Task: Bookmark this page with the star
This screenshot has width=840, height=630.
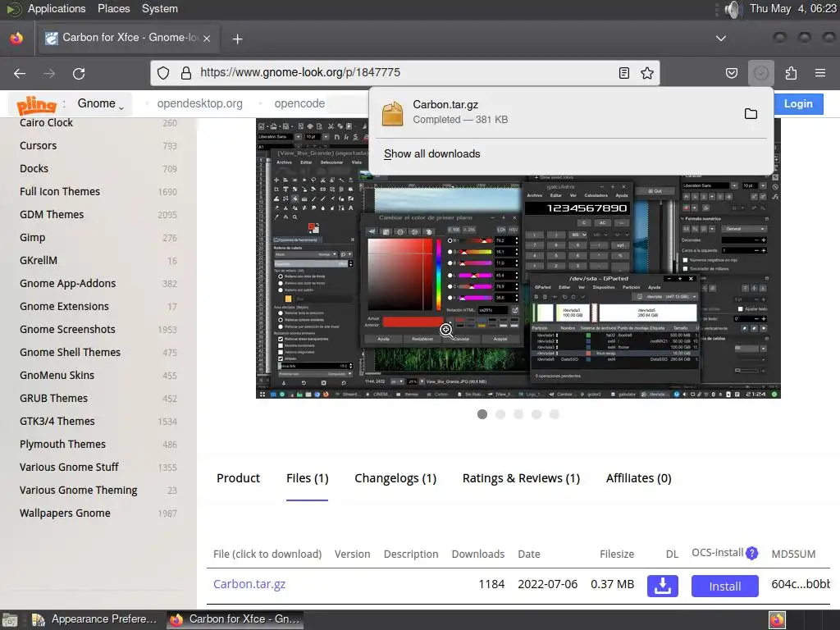Action: pos(647,73)
